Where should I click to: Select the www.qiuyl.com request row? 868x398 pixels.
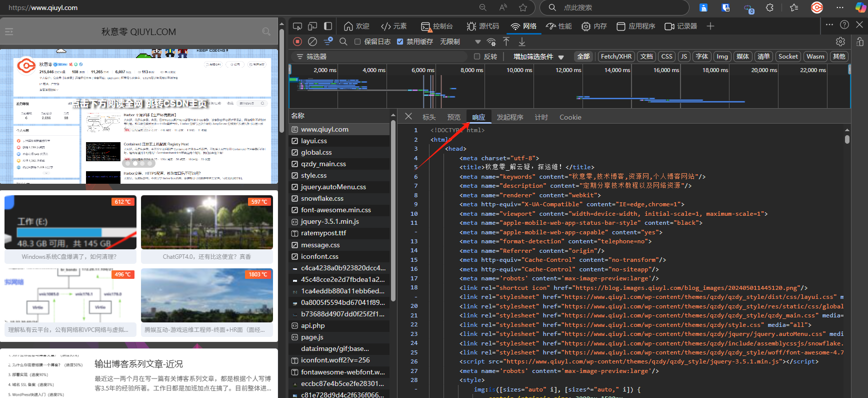pos(339,129)
